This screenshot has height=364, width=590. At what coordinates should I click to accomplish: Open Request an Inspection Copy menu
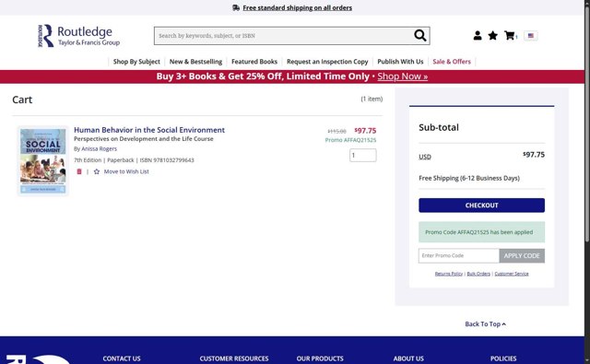click(327, 62)
